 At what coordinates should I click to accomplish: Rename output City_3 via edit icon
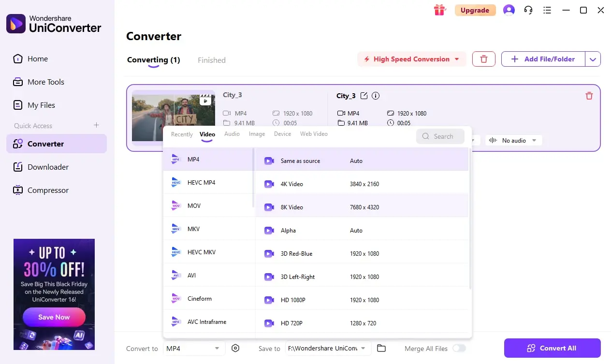point(364,96)
